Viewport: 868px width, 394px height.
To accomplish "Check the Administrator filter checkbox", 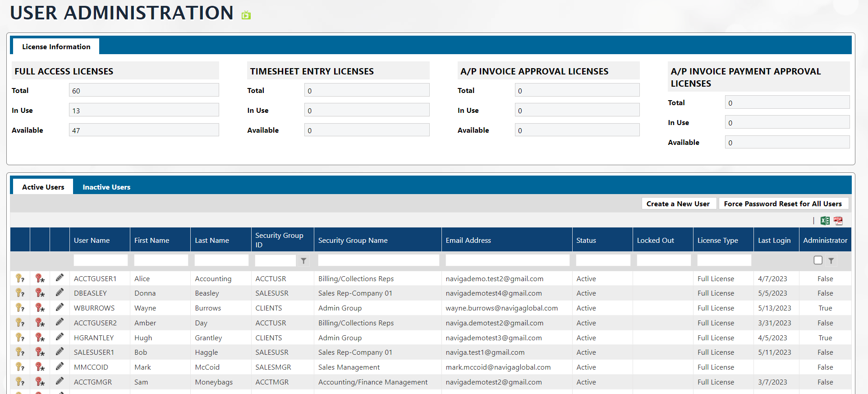I will 818,260.
